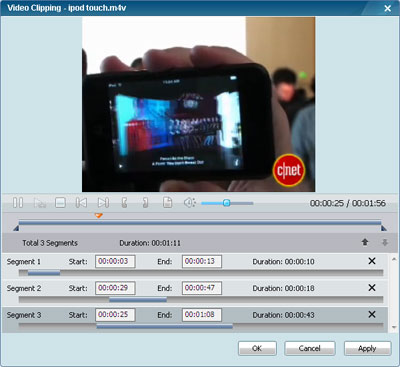
Task: Jump to next frame icon
Action: click(103, 202)
